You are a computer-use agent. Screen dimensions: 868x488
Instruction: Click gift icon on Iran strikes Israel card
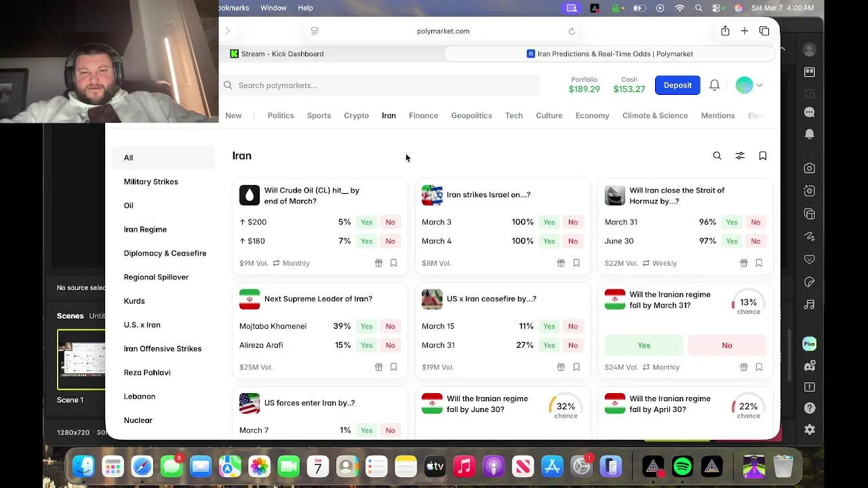tap(561, 263)
